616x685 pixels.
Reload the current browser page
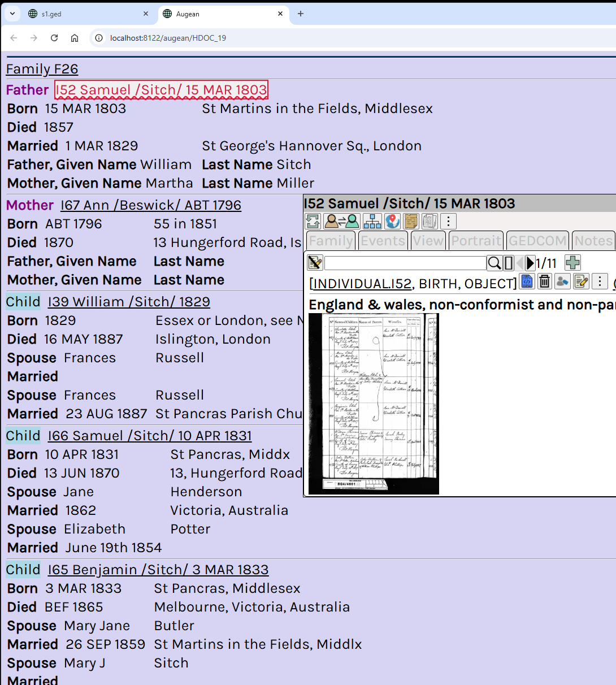click(x=54, y=38)
